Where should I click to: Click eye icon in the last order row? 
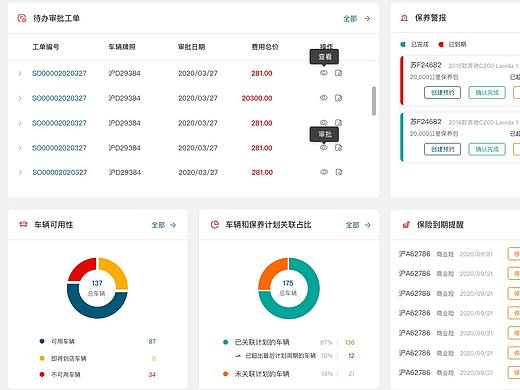point(324,172)
